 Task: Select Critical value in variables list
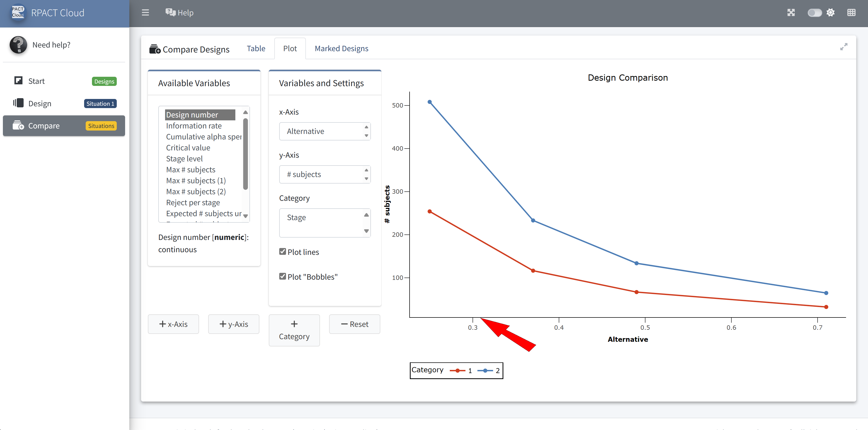pyautogui.click(x=188, y=148)
